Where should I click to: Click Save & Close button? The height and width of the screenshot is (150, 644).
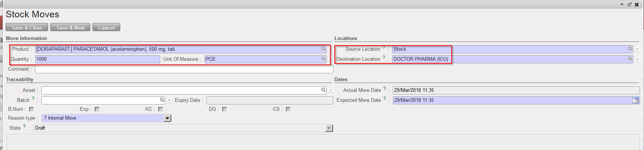tap(27, 27)
